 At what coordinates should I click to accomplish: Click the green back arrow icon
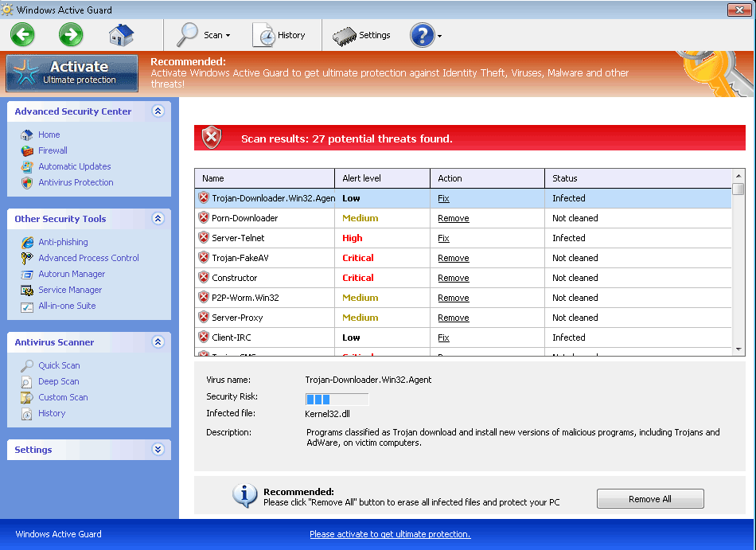coord(22,35)
